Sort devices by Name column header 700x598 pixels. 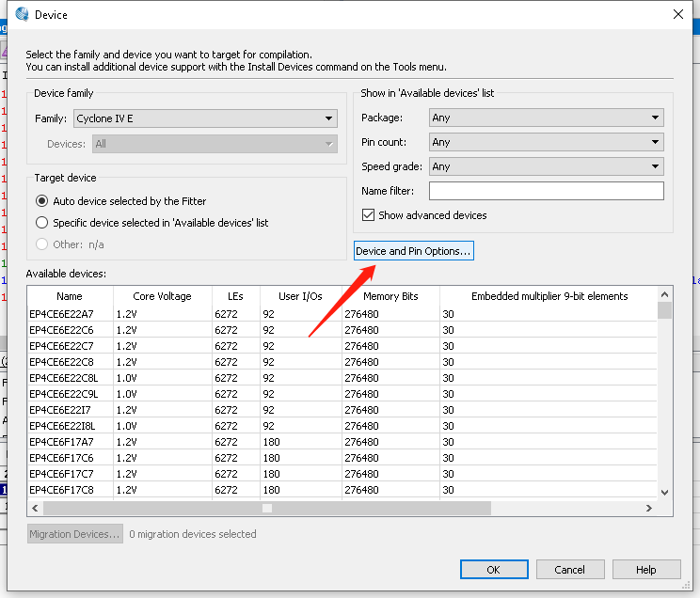point(70,296)
